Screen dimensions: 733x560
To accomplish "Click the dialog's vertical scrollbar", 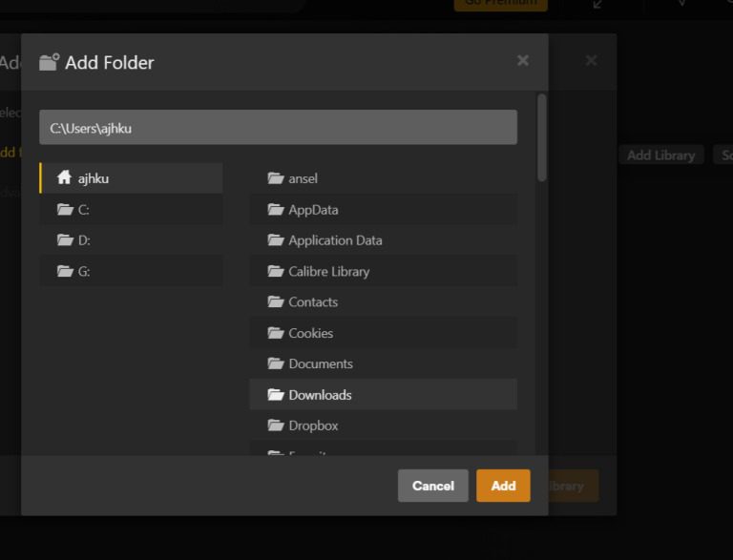I will click(542, 138).
